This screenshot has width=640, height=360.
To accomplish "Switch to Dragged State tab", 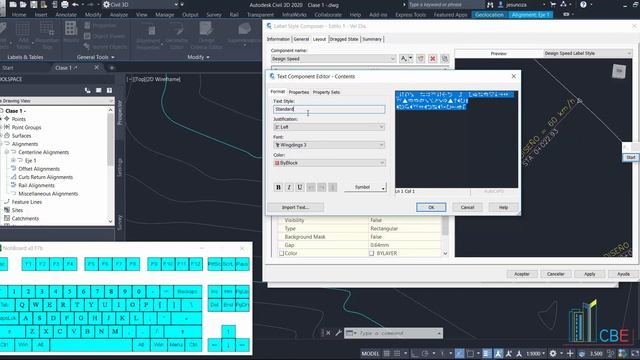I will [x=344, y=39].
